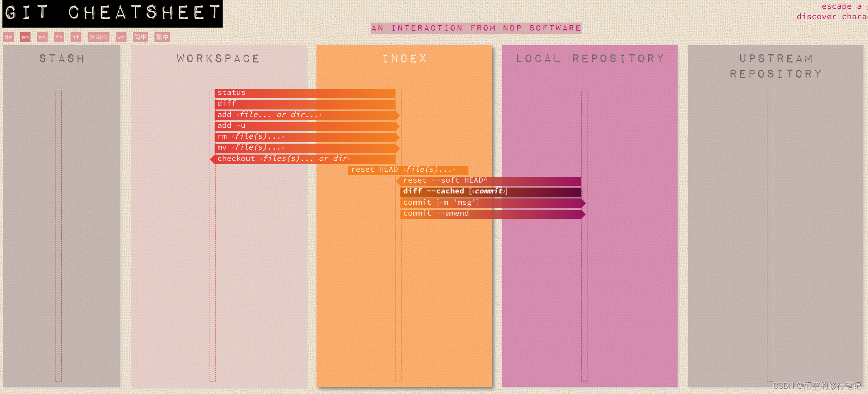Open the NDP Software interaction link

[476, 28]
